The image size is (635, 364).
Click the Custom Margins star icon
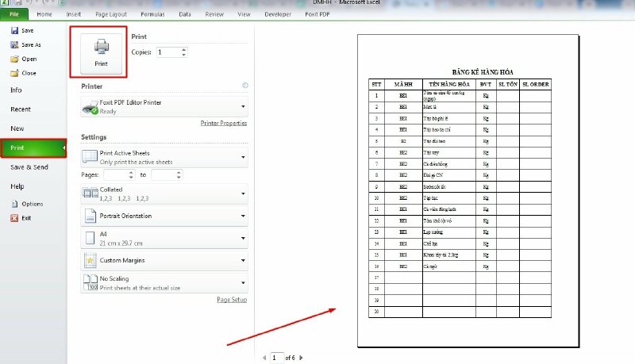(90, 260)
